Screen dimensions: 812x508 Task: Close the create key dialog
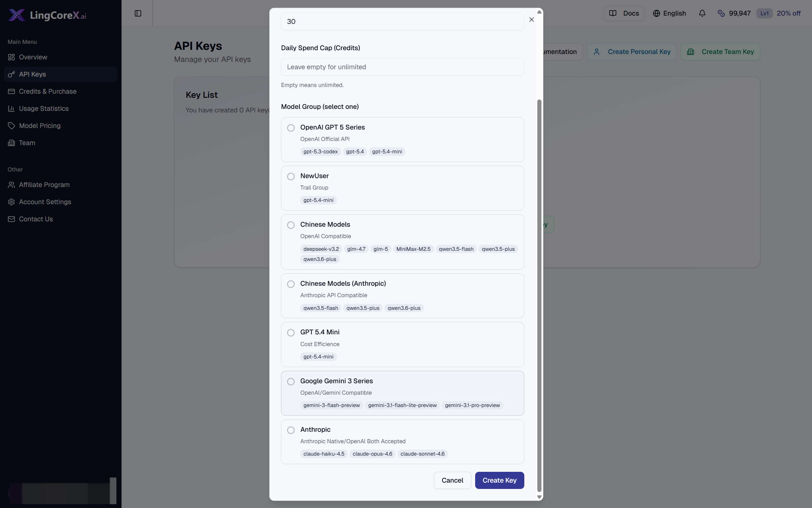coord(532,19)
